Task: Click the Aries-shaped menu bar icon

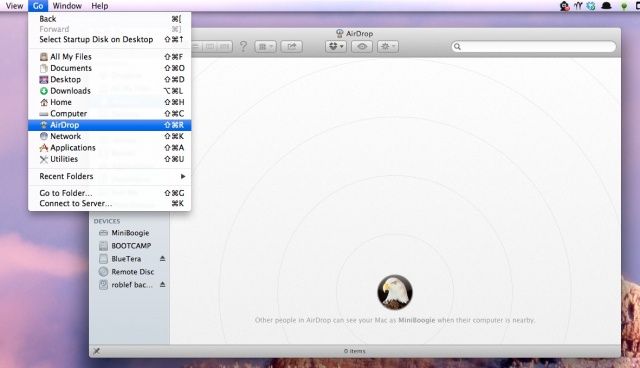Action: (578, 6)
